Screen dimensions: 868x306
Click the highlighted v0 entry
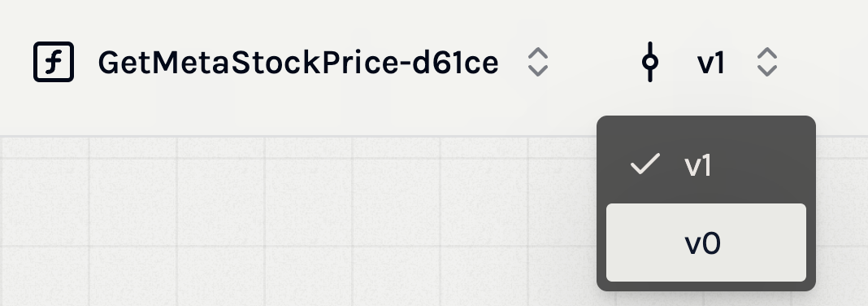[x=705, y=243]
